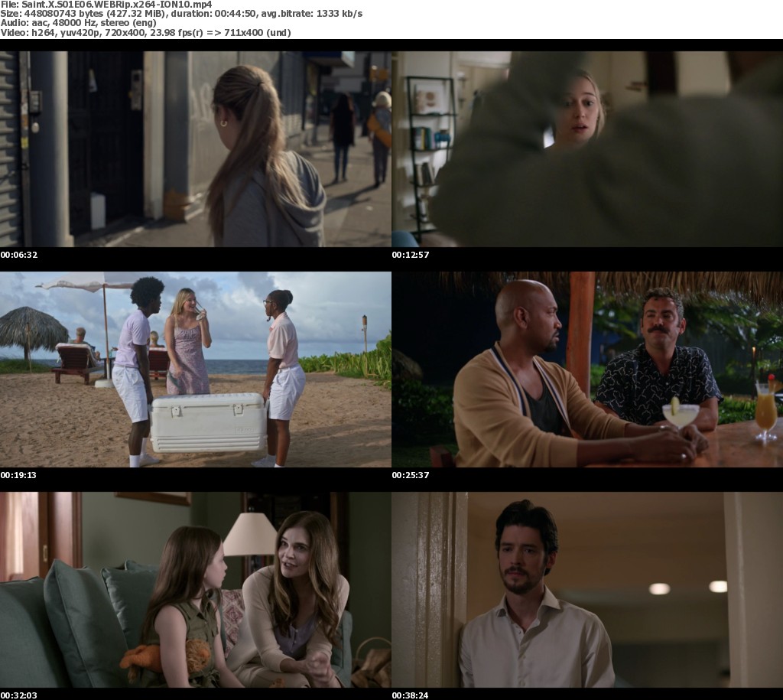Select the 00:19:13 timestamp label
The image size is (783, 700).
point(18,475)
